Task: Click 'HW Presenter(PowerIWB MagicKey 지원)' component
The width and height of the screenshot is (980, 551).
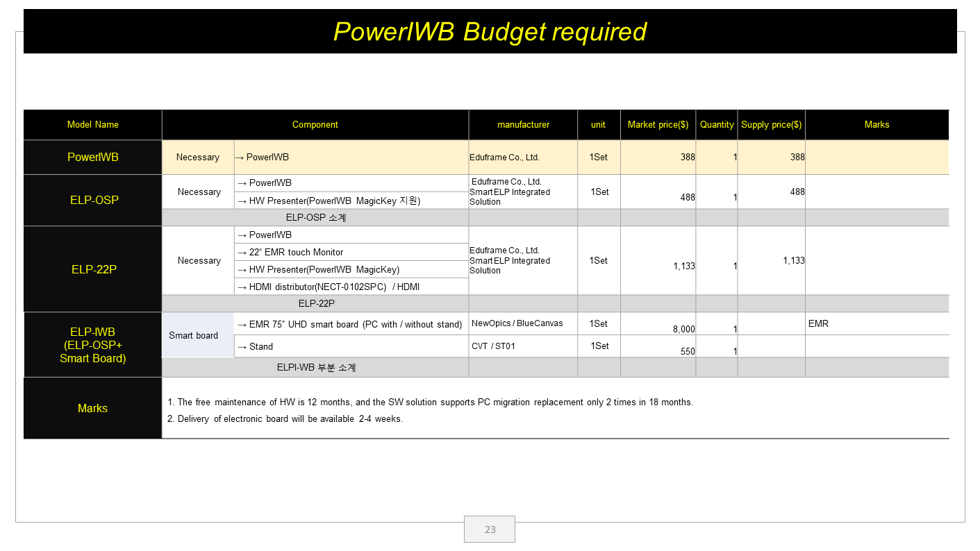Action: pyautogui.click(x=351, y=201)
